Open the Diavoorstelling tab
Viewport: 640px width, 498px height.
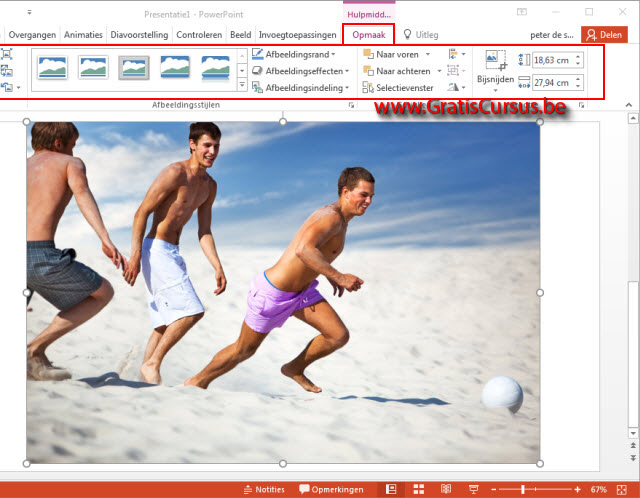(139, 35)
